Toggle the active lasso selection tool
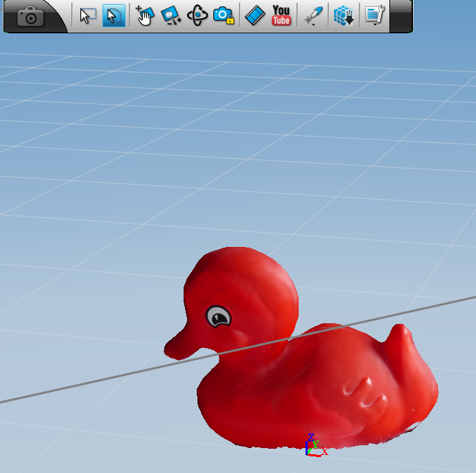The width and height of the screenshot is (476, 473). coord(114,16)
